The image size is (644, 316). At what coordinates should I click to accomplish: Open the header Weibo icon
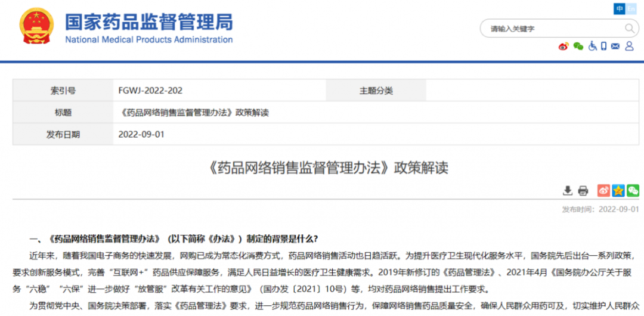[x=563, y=47]
